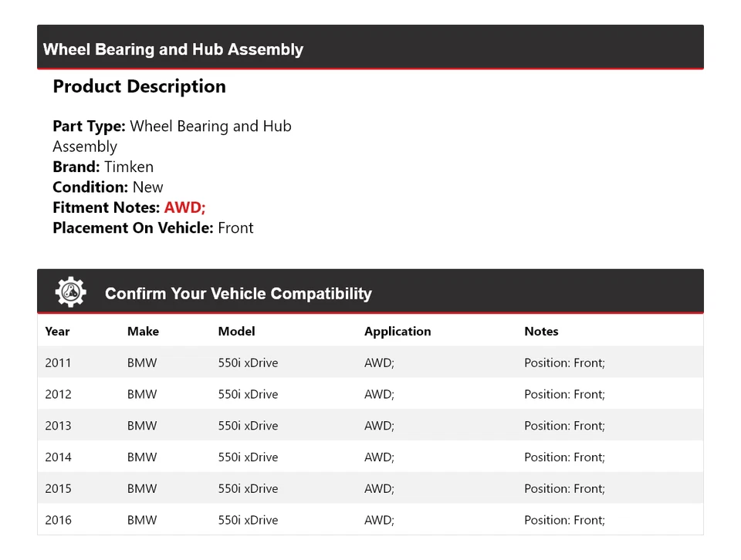Select the Product Description heading
This screenshot has width=741, height=560.
pyautogui.click(x=139, y=86)
